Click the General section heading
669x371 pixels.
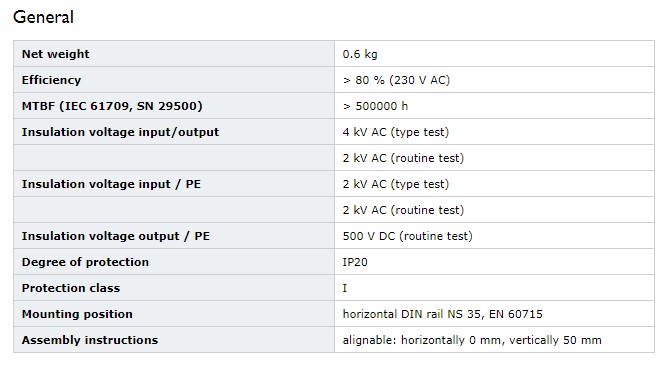coord(44,17)
